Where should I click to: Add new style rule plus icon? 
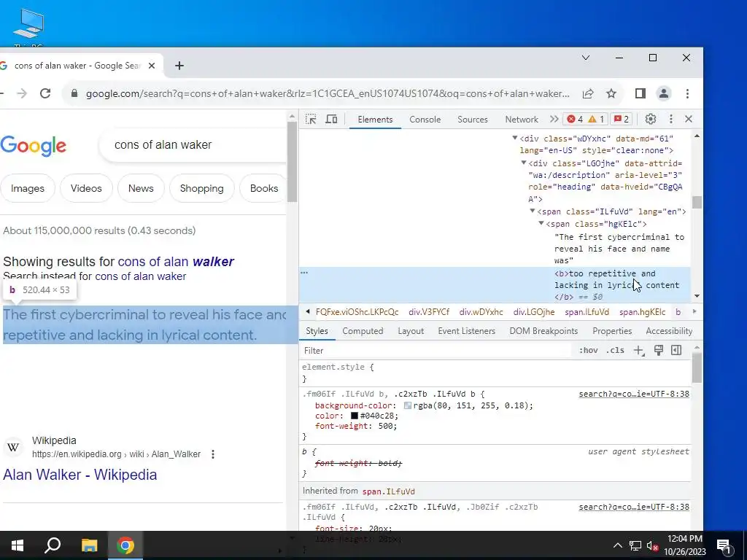pos(638,351)
